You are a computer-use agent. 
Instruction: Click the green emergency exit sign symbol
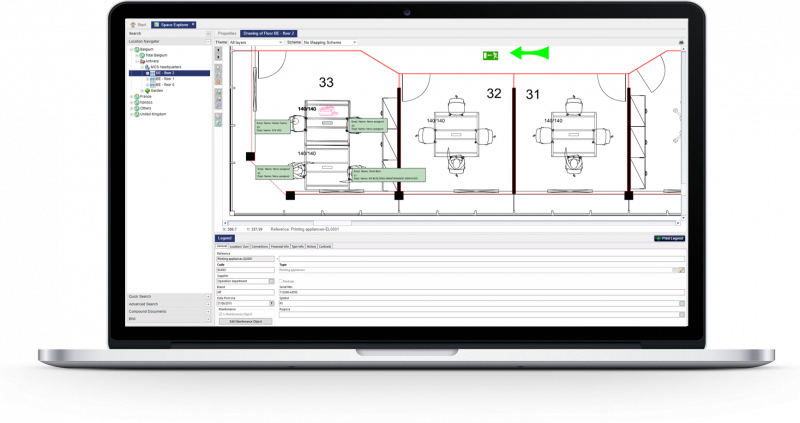(x=490, y=55)
